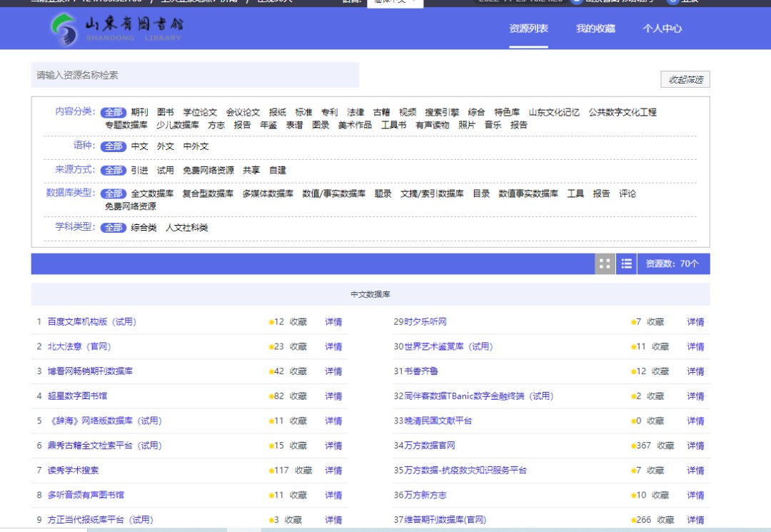Filter database type by 全文数据库
This screenshot has width=771, height=532.
153,194
